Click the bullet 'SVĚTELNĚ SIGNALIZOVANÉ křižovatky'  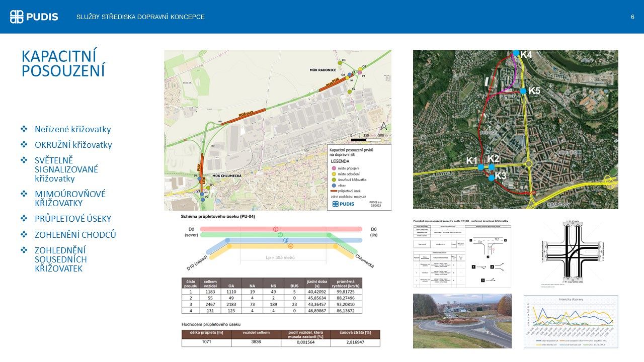point(66,169)
